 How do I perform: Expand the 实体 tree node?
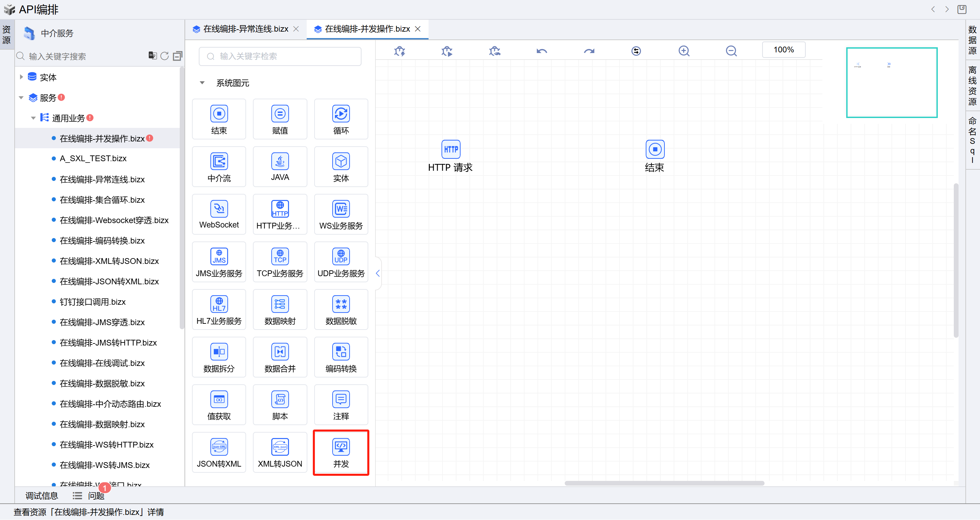pyautogui.click(x=21, y=77)
